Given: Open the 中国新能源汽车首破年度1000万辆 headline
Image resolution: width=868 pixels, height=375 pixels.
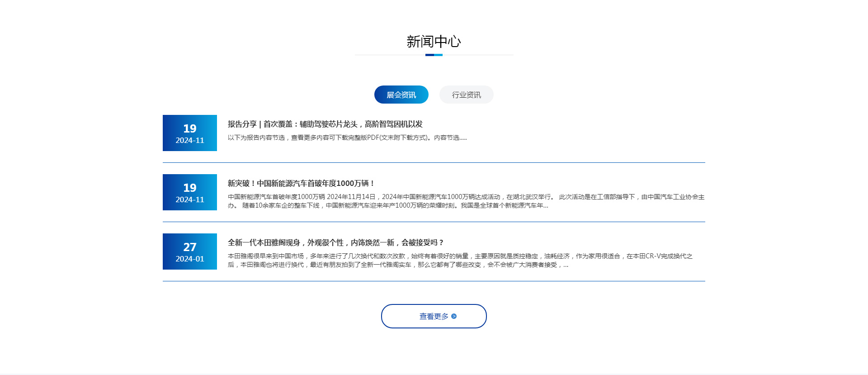Looking at the screenshot, I should (x=301, y=183).
